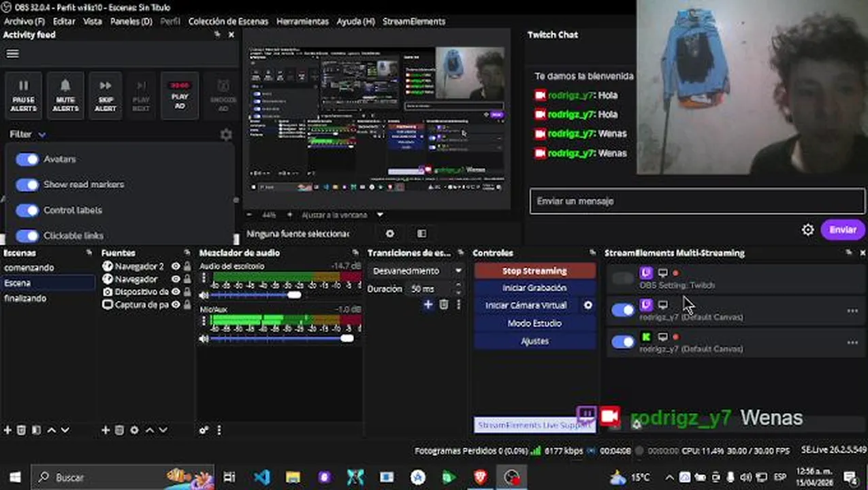Screen dimensions: 868x490
Task: Move source up in Fuentes list
Action: (149, 430)
